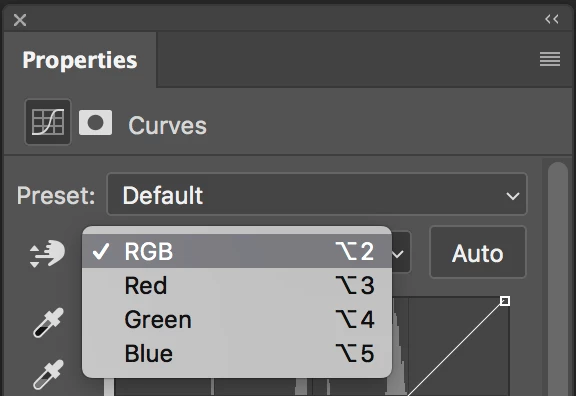Click the white endpoint of the curve
Image resolution: width=576 pixels, height=396 pixels.
coord(505,301)
